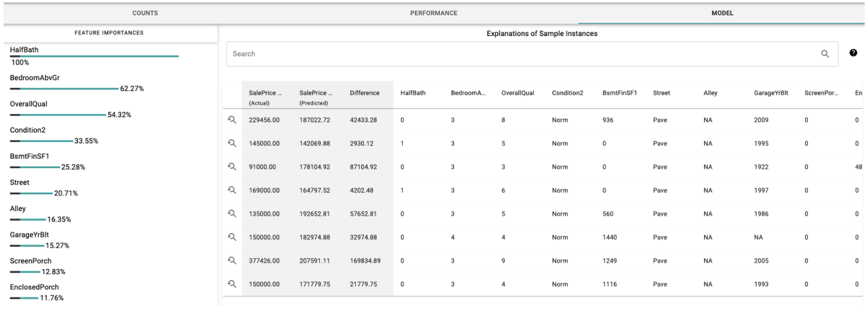
Task: Switch to the PERFORMANCE tab
Action: tap(433, 13)
